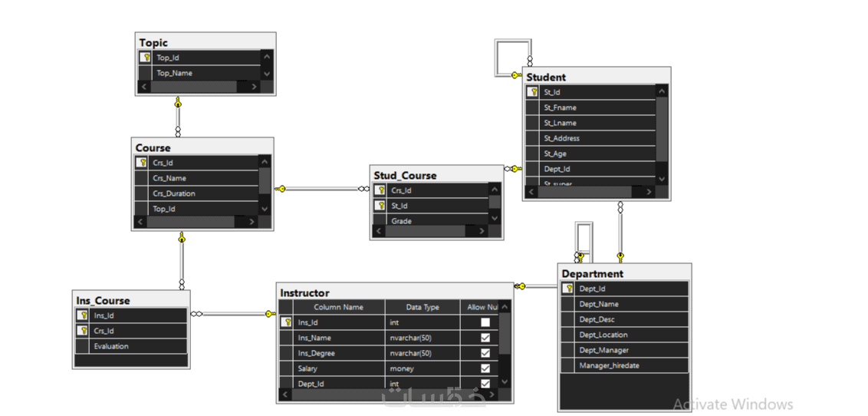Screen dimensions: 868x416
Task: Click the Topic table's horizontal scroll thumb
Action: click(194, 87)
